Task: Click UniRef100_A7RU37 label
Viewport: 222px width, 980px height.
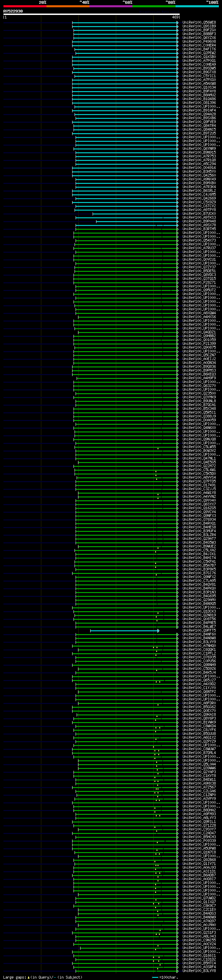Action: pos(199,248)
